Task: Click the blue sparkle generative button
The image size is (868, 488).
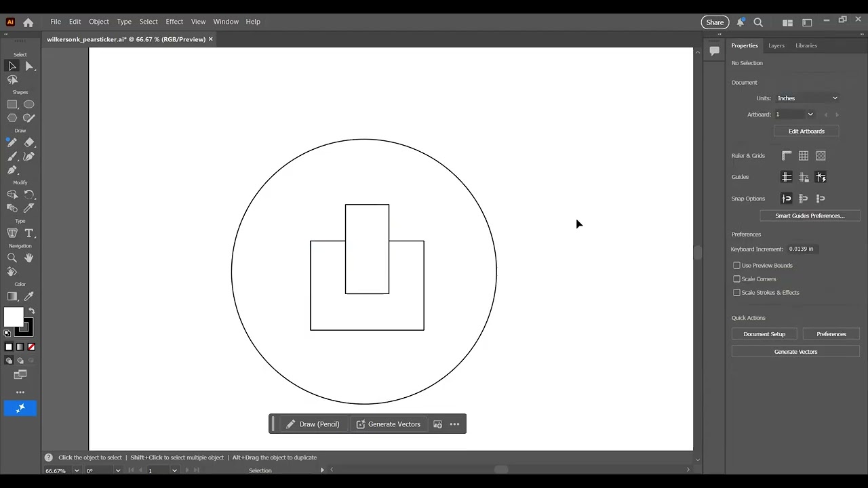Action: pyautogui.click(x=20, y=408)
